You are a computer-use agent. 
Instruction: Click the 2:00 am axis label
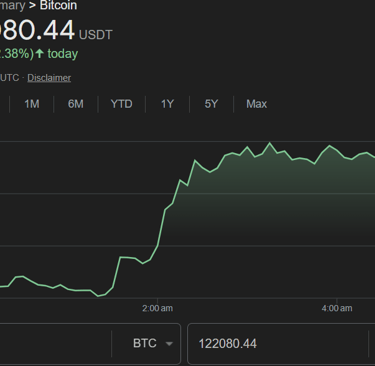point(157,308)
